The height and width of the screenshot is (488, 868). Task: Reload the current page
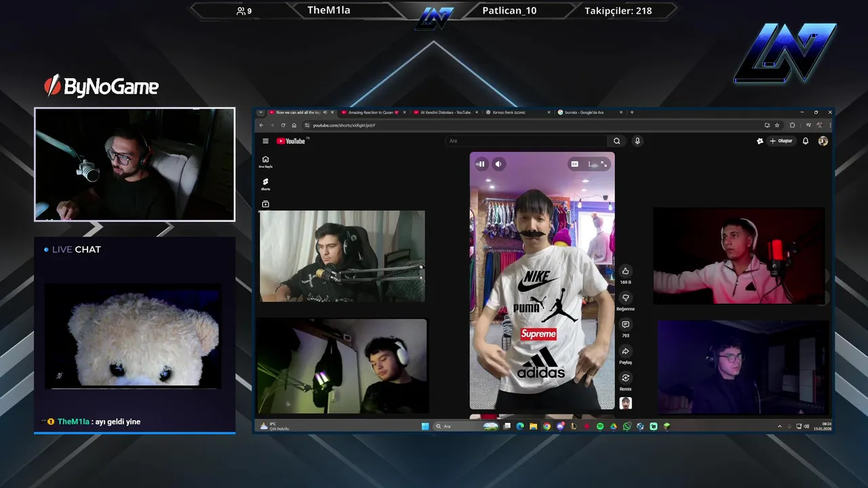[282, 125]
